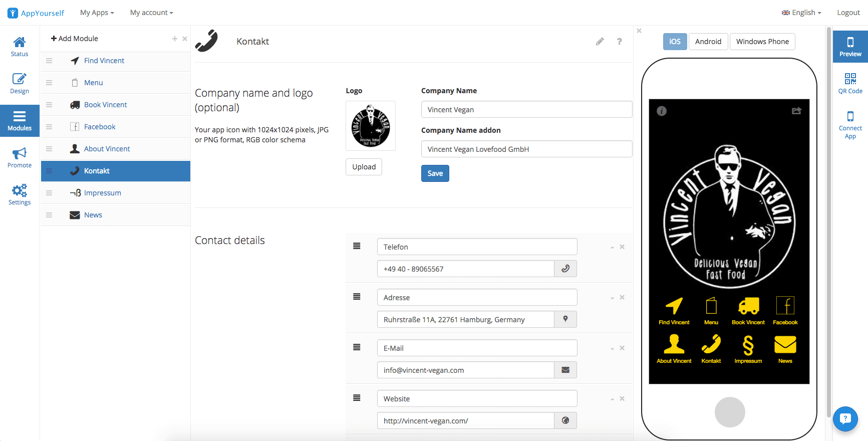Click drag handle of Website row
This screenshot has height=441, width=868.
[x=357, y=398]
